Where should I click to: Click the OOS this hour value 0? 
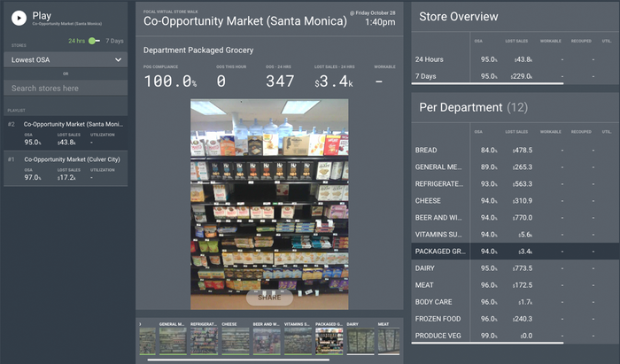221,81
